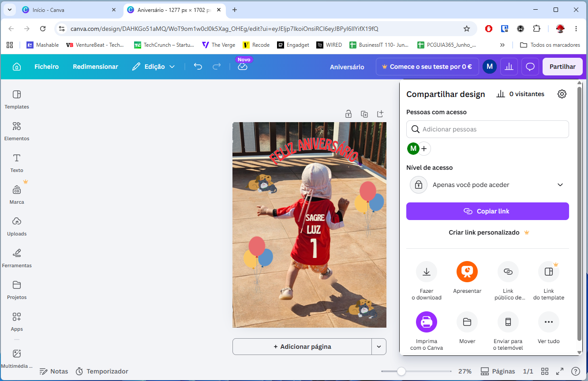The width and height of the screenshot is (588, 381).
Task: Add a new page using icon above canvas
Action: [380, 114]
